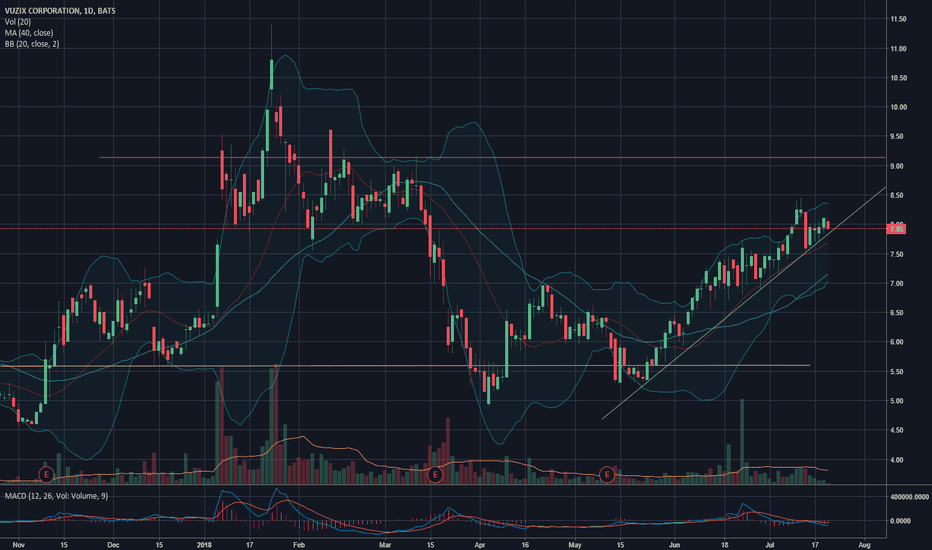
Task: Click the 8.50 price axis label
Action: 896,195
